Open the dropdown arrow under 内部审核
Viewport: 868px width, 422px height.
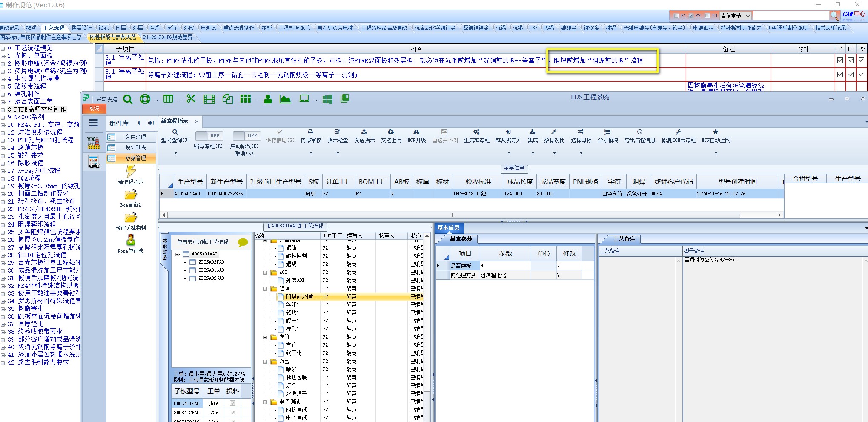311,153
